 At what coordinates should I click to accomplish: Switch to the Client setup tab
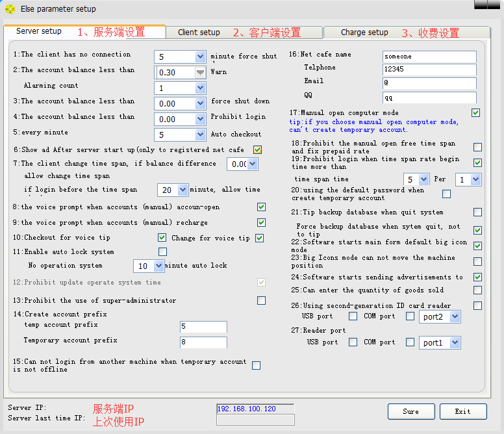click(199, 32)
